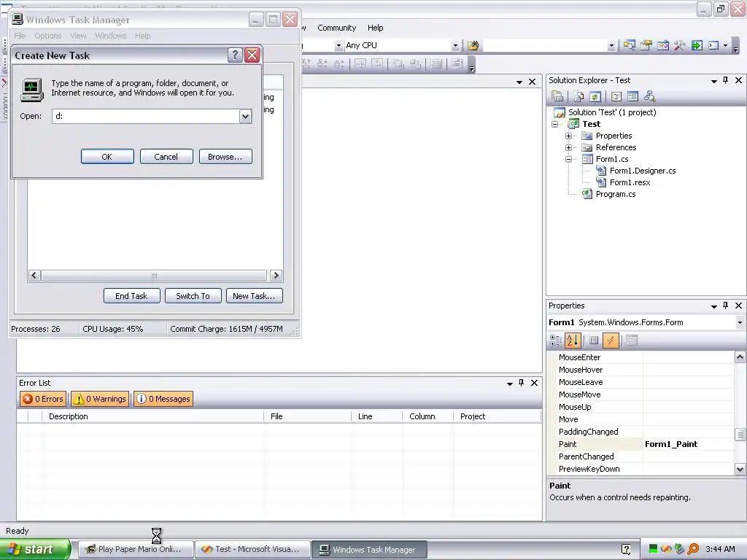Select Program.cs in Solution Explorer
The height and width of the screenshot is (560, 747).
(616, 194)
